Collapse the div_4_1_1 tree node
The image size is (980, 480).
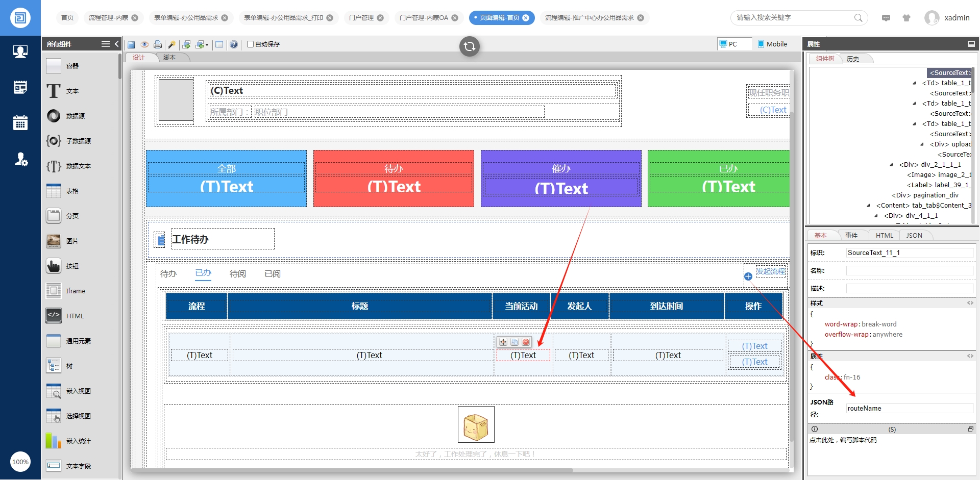tap(876, 216)
